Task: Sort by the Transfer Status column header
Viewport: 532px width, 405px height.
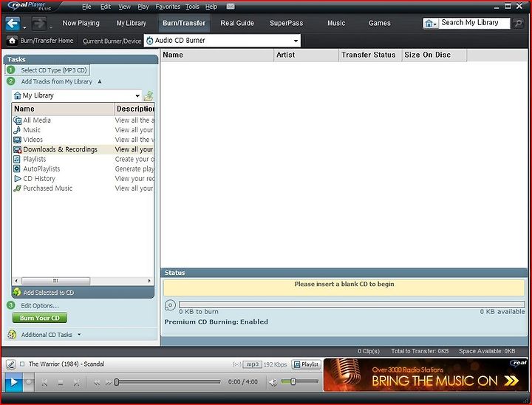Action: tap(370, 55)
